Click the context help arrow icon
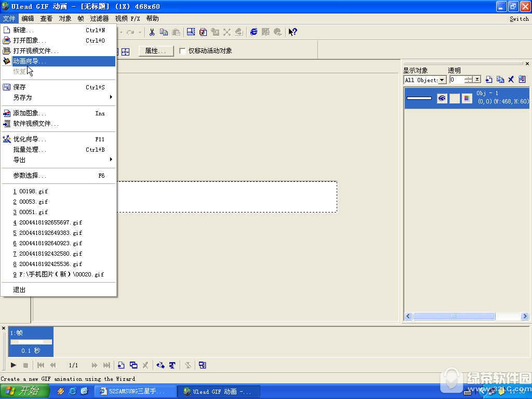 (292, 32)
